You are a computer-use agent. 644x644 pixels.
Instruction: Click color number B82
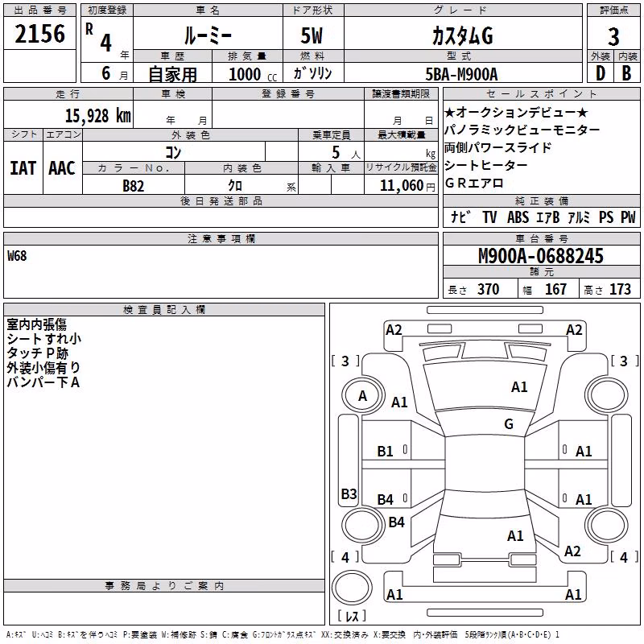134,186
